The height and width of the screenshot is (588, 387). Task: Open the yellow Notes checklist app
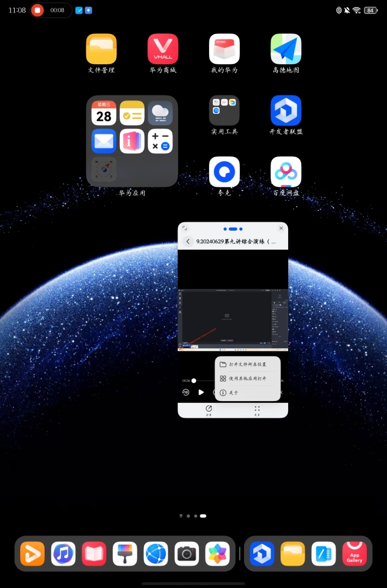132,113
